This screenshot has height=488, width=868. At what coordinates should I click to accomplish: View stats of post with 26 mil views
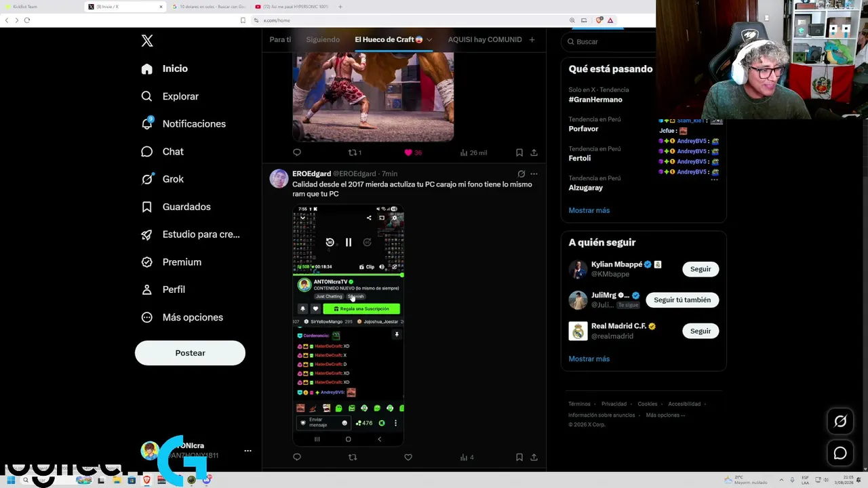(473, 152)
